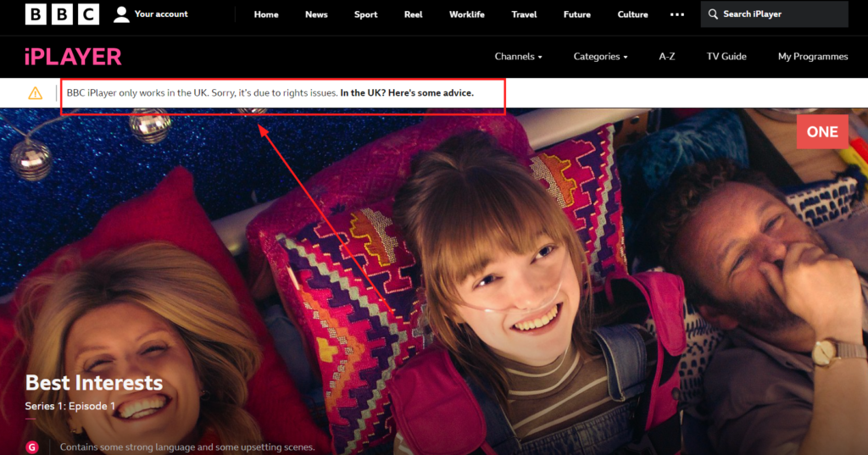Screen dimensions: 868x455
Task: Expand the Categories dropdown
Action: (600, 57)
